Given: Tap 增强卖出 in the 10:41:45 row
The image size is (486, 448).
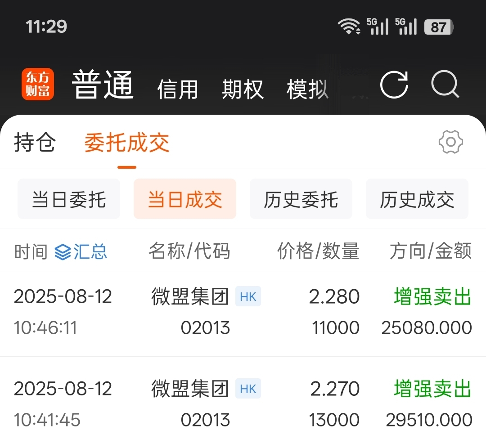Looking at the screenshot, I should point(433,389).
